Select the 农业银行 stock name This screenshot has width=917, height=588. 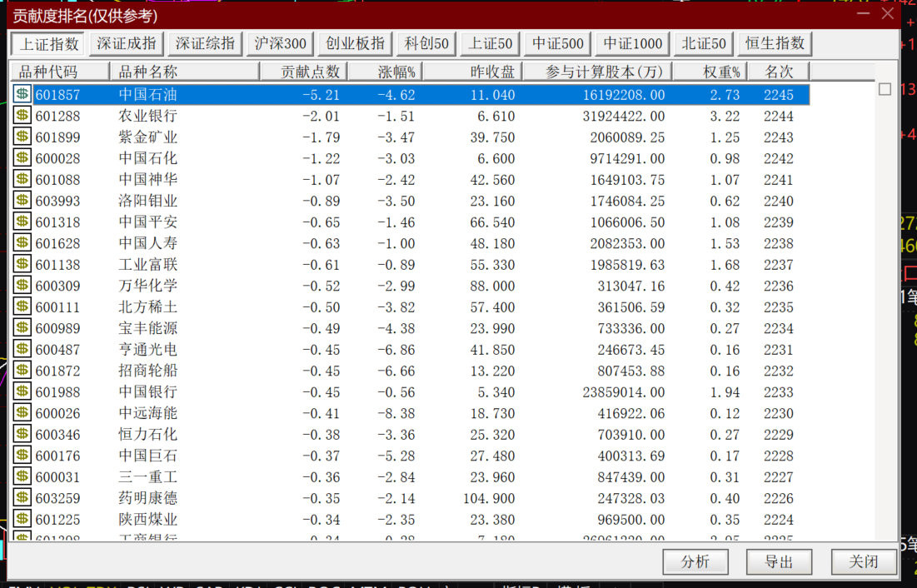(148, 116)
